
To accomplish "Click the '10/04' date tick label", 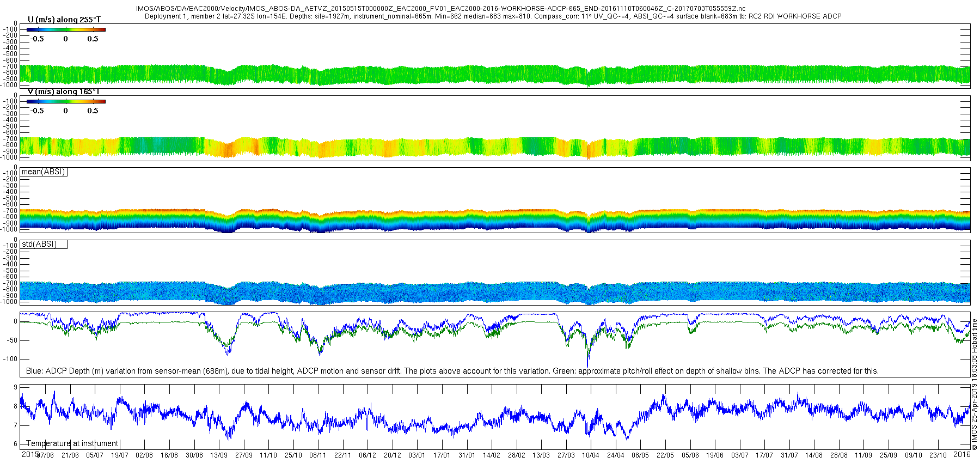I will point(591,455).
